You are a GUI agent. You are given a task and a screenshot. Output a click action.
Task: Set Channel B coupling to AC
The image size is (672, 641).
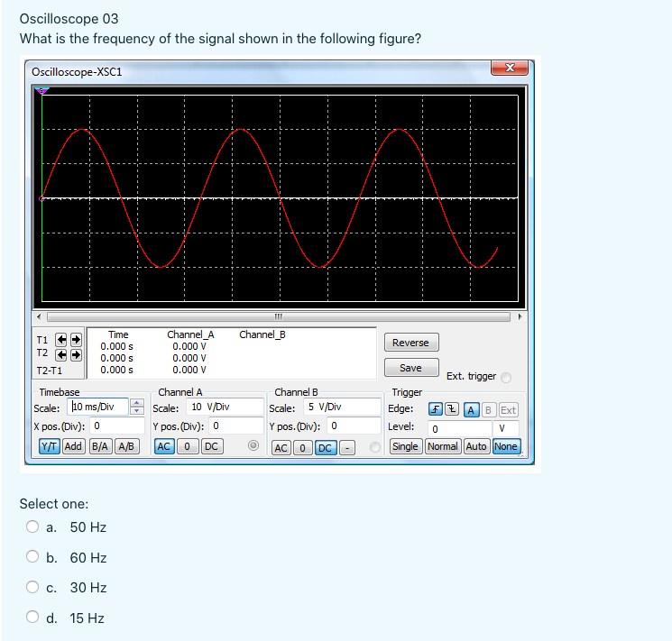[x=281, y=448]
